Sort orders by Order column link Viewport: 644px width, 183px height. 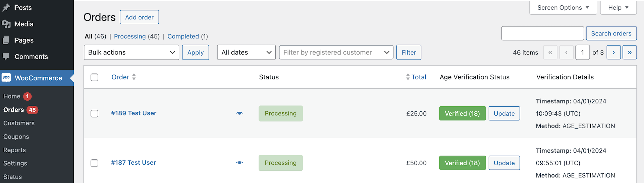click(x=120, y=77)
